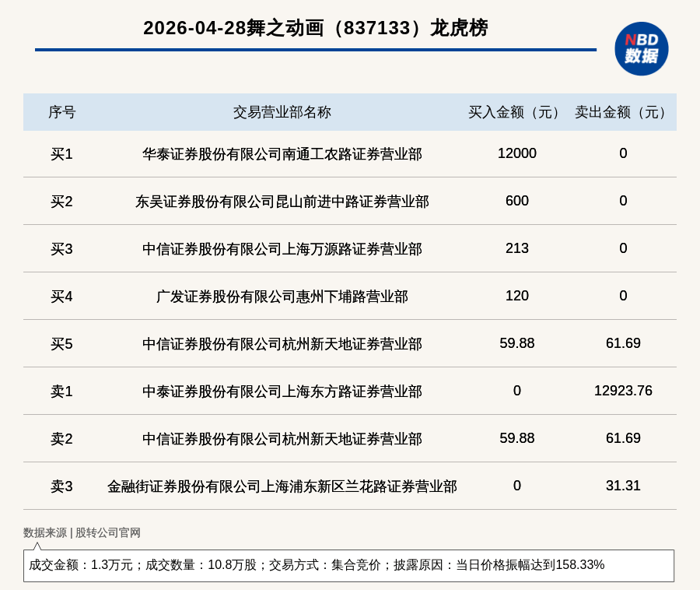Click 61.69 in the 买5 row
The height and width of the screenshot is (590, 700).
(x=623, y=343)
